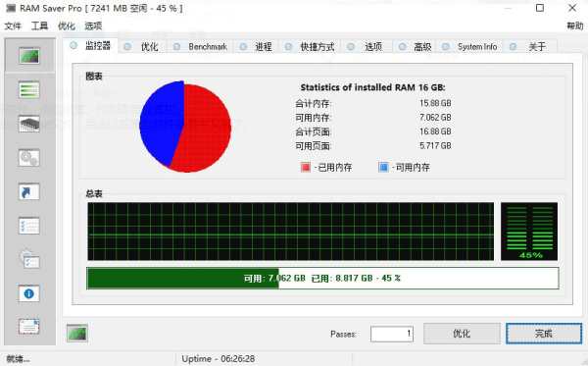Click the red 已用内存 legend swatch
The width and height of the screenshot is (588, 366).
click(x=306, y=167)
